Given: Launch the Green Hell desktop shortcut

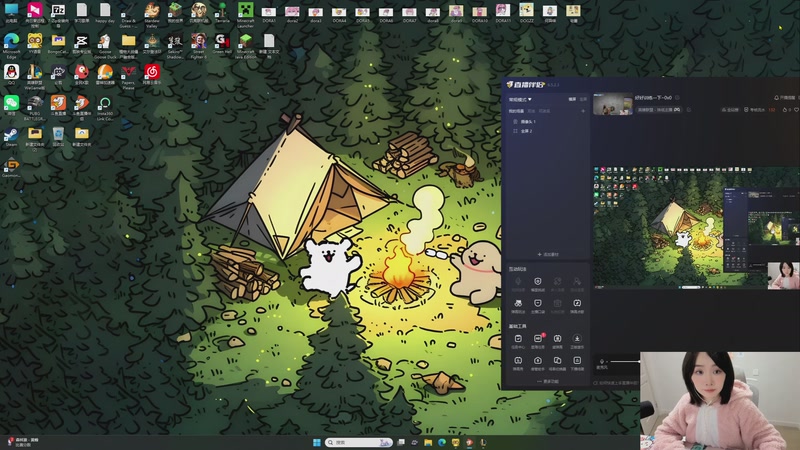Looking at the screenshot, I should [x=222, y=44].
